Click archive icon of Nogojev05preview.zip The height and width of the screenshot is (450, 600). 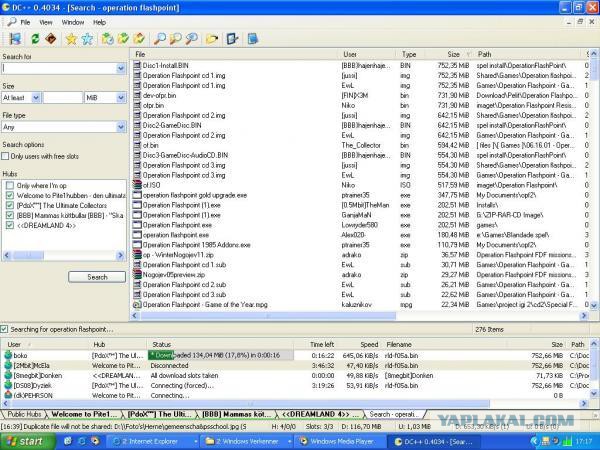point(137,275)
